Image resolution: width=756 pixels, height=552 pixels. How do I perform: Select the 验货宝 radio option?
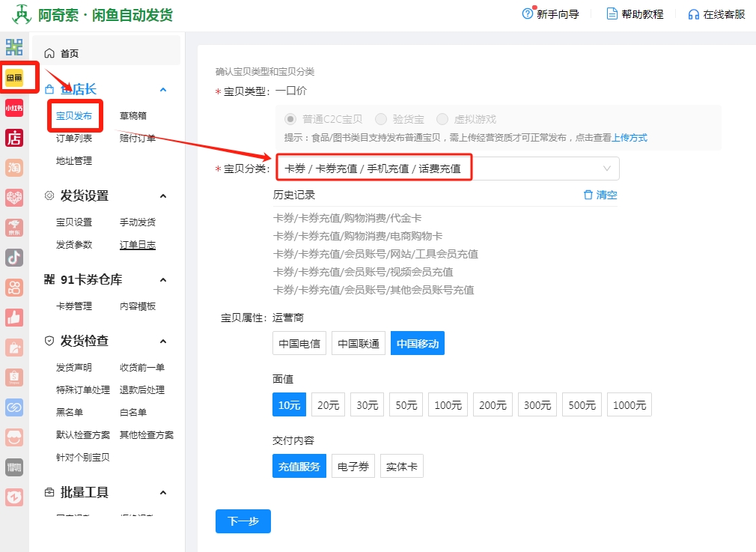381,118
